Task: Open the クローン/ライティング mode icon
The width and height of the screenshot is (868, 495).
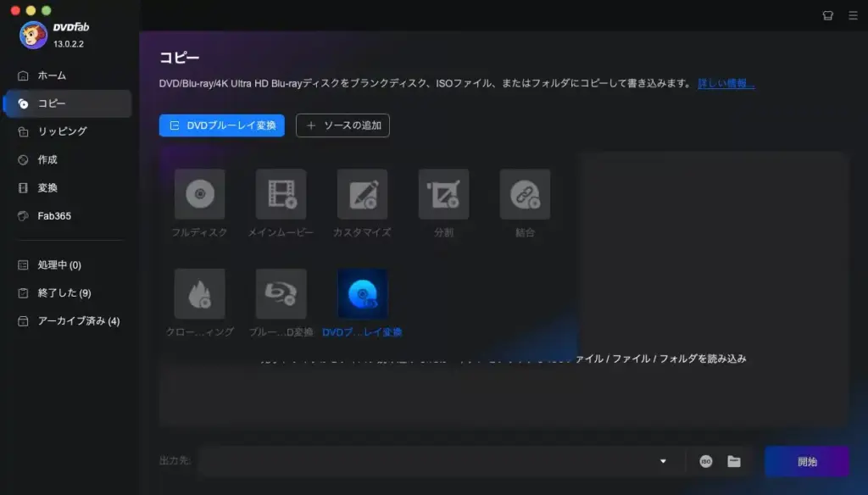Action: coord(200,292)
